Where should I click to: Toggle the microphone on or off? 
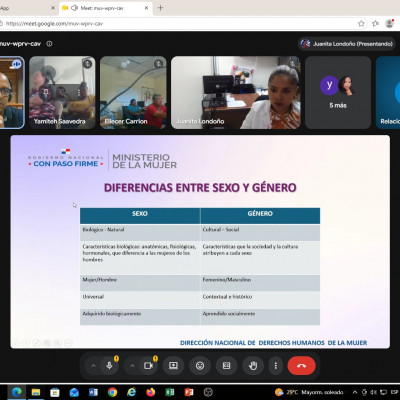click(x=109, y=366)
